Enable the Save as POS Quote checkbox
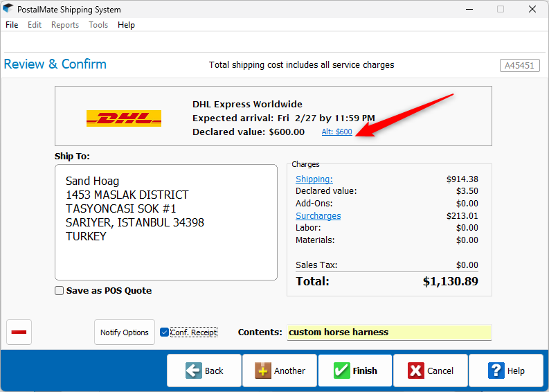The width and height of the screenshot is (549, 392). (60, 291)
